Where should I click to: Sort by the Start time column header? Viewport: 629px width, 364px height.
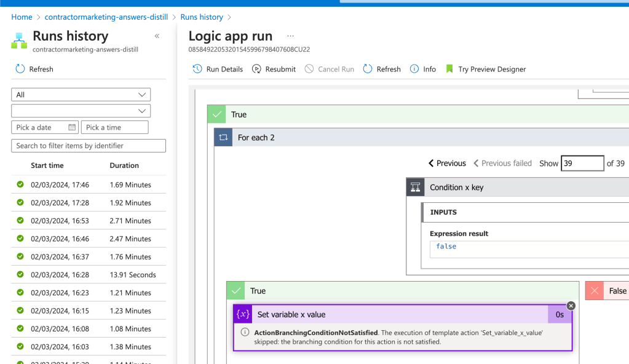[47, 165]
